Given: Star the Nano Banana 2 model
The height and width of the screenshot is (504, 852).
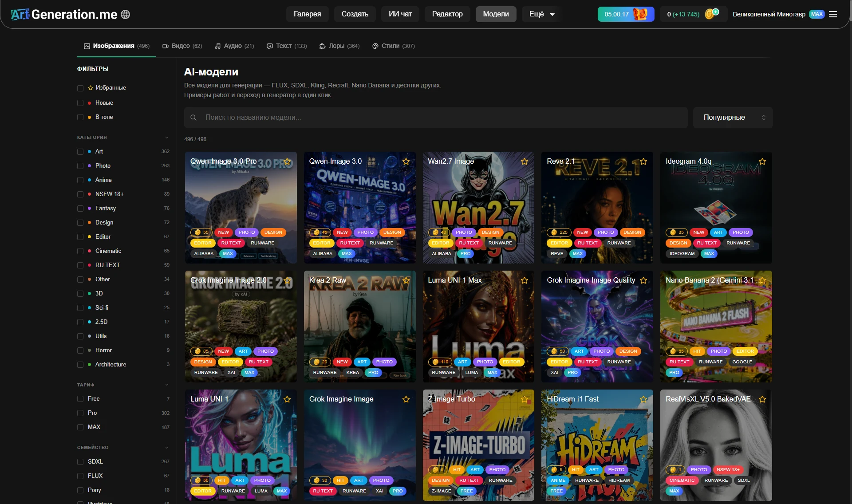Looking at the screenshot, I should (x=762, y=280).
